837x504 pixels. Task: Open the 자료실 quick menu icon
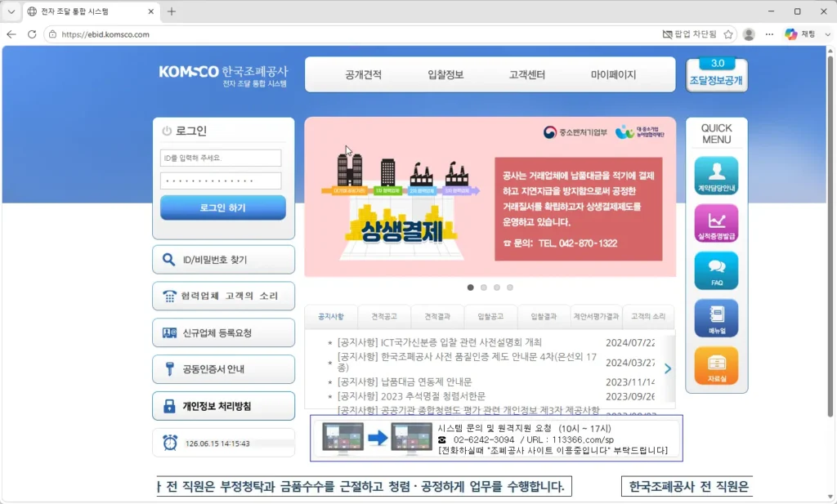pos(716,366)
